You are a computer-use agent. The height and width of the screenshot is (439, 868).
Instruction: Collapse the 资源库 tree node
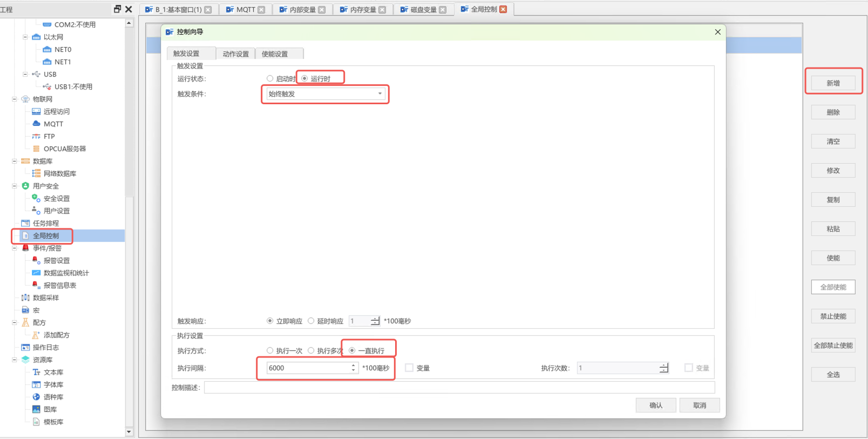pos(15,360)
